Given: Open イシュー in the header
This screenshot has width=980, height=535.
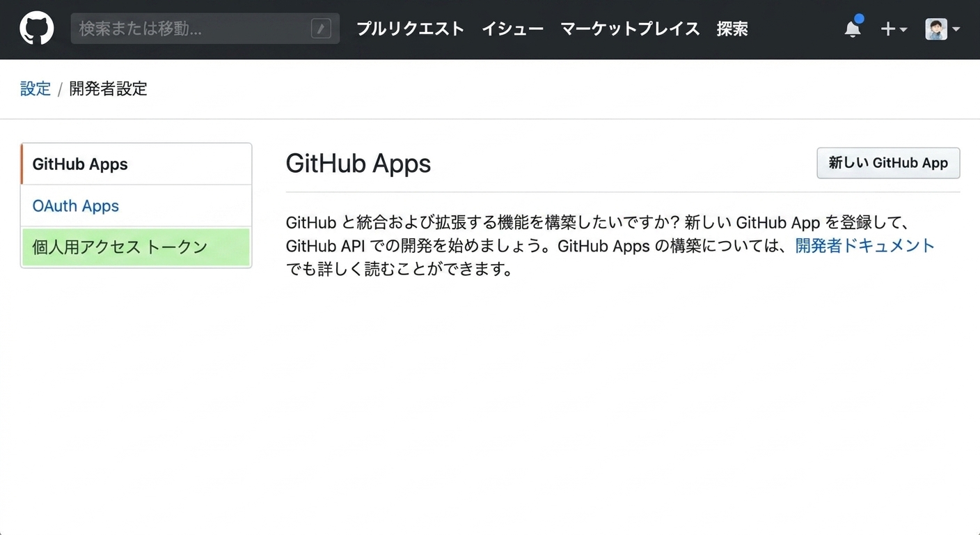Looking at the screenshot, I should [x=512, y=29].
